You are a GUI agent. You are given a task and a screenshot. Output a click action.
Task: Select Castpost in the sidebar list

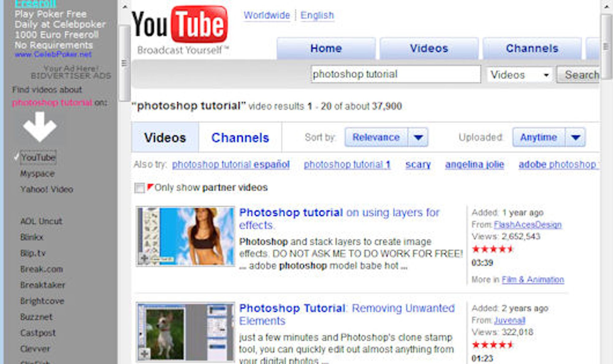(38, 333)
